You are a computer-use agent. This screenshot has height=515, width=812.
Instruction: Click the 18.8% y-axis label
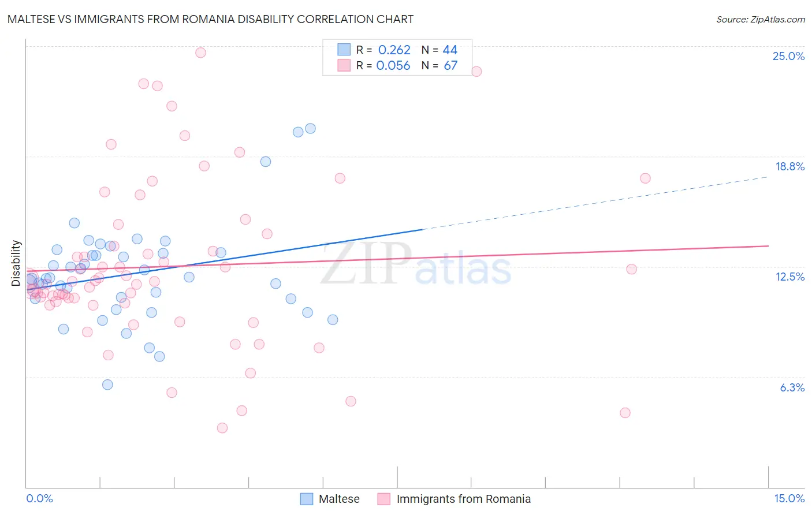tap(789, 166)
